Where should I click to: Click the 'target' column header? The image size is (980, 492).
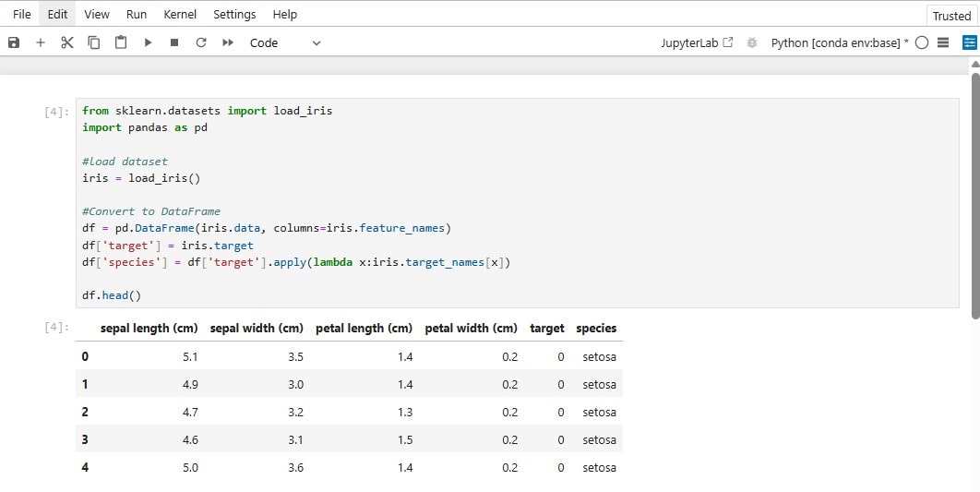point(547,329)
